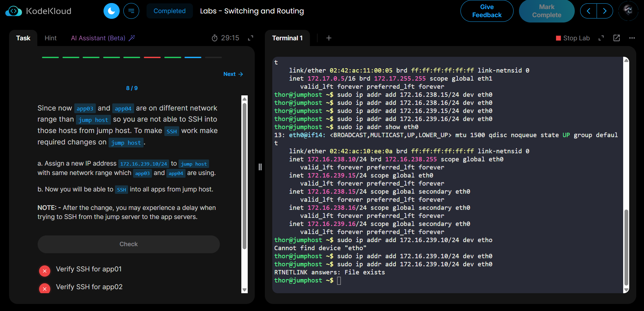644x311 pixels.
Task: Expand the task panel to fullscreen
Action: tap(250, 38)
